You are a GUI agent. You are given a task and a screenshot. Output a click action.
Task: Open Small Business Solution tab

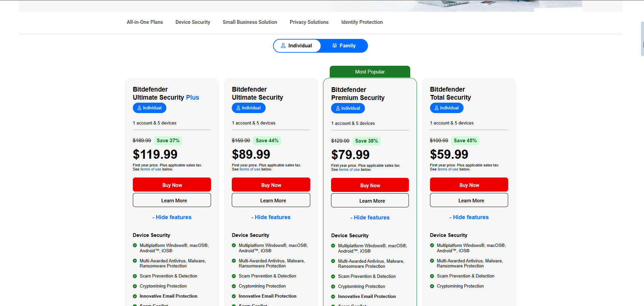click(x=250, y=22)
